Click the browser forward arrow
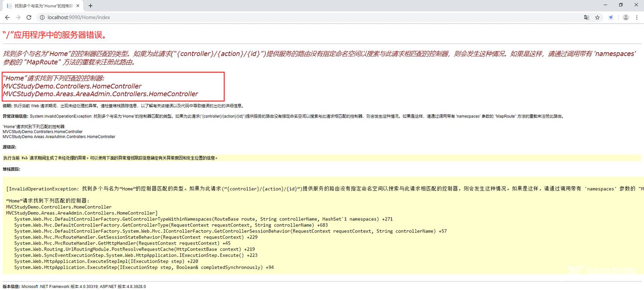 pos(18,18)
